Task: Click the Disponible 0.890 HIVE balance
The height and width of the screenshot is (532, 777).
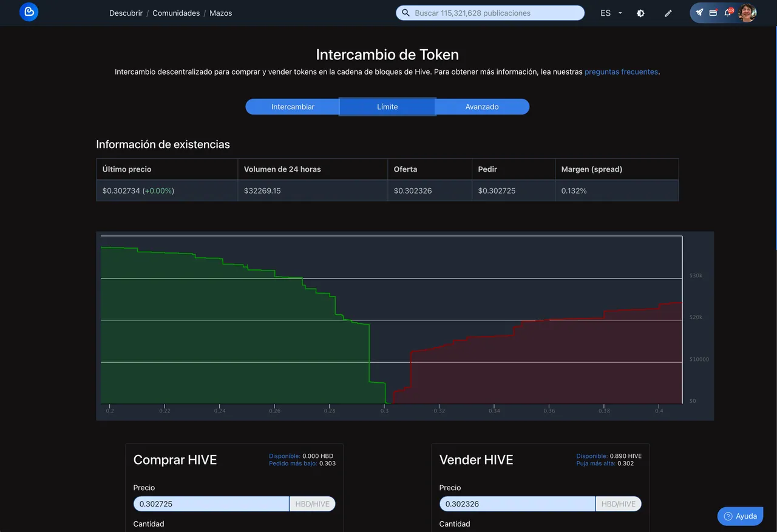Action: point(609,456)
